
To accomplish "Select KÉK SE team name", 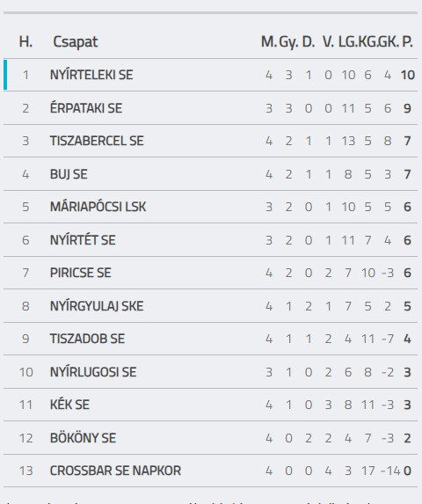I will (69, 405).
